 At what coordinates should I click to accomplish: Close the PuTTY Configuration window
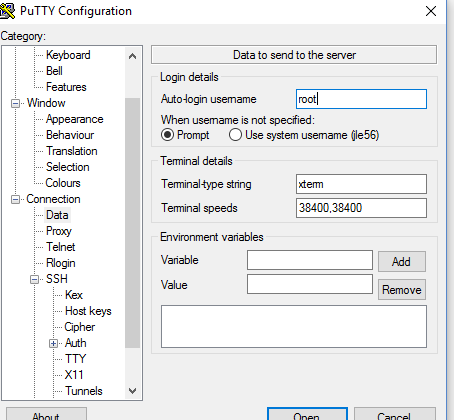(431, 11)
